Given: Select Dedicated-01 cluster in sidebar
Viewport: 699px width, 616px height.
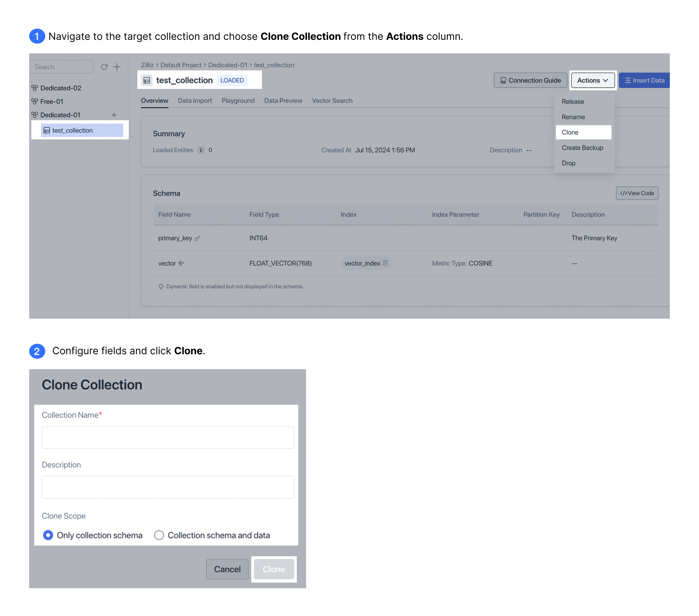Looking at the screenshot, I should (x=61, y=115).
